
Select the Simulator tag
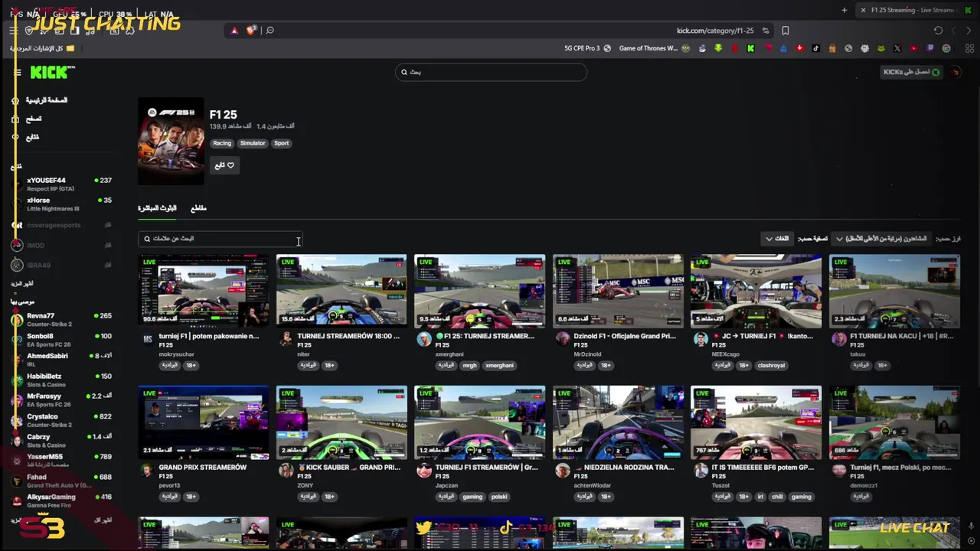[253, 143]
